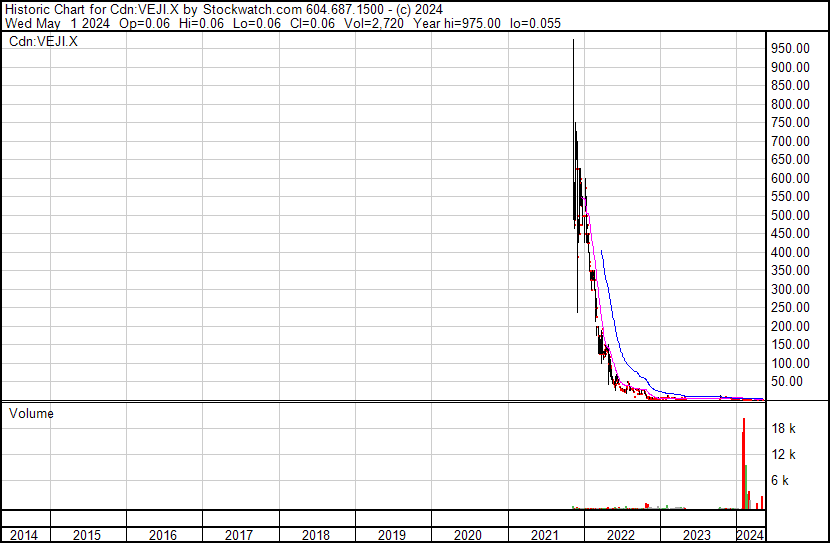
Task: Click the Volume panel label
Action: [x=31, y=414]
